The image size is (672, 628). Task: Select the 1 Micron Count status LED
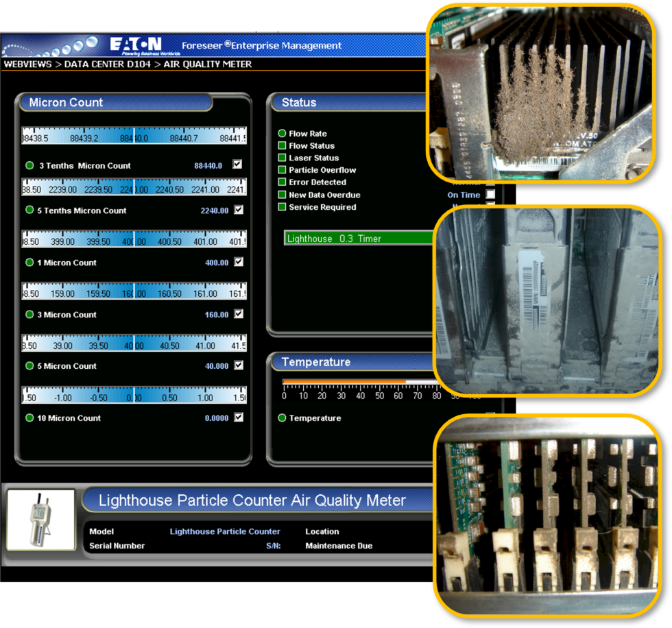click(x=28, y=263)
